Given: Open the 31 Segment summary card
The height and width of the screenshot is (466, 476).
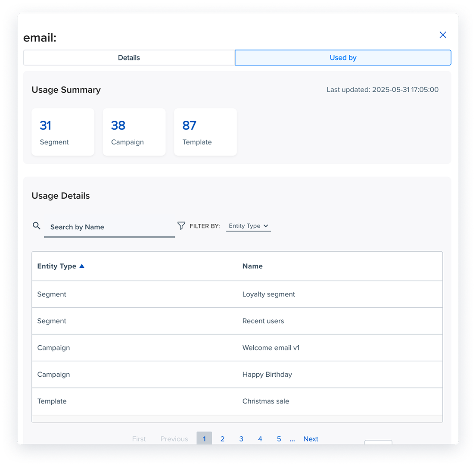Looking at the screenshot, I should pos(63,132).
